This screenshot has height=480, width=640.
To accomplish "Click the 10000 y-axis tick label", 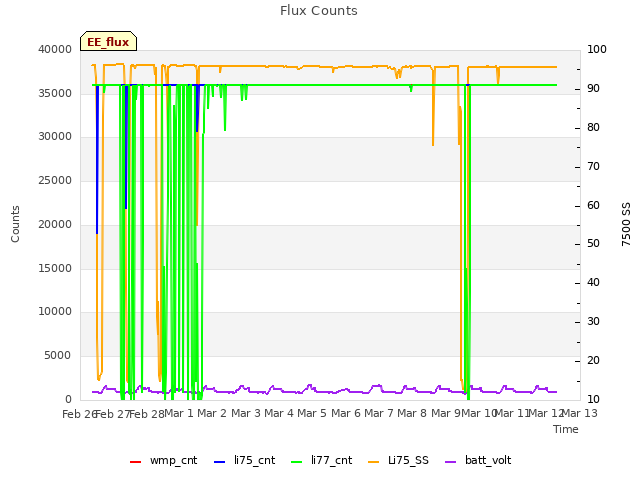I will tap(55, 312).
